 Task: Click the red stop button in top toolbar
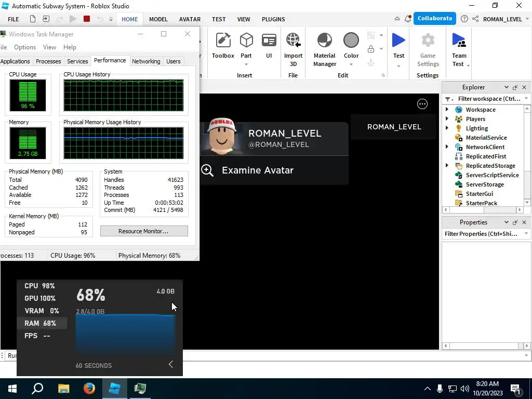pyautogui.click(x=87, y=19)
